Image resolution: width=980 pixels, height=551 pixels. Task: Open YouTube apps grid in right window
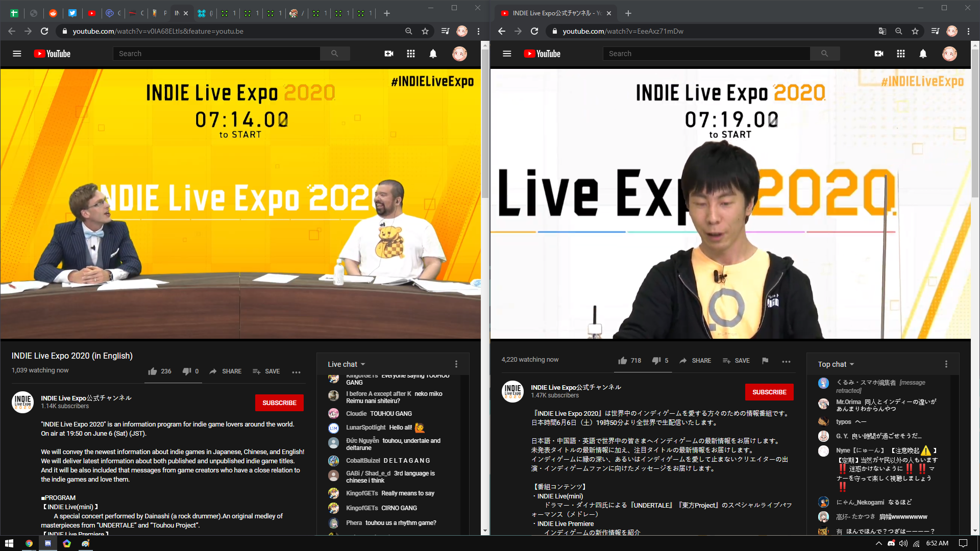900,54
